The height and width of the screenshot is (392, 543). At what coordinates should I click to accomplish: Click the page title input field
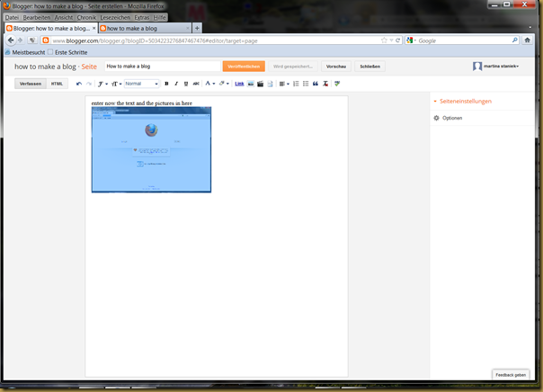[163, 67]
